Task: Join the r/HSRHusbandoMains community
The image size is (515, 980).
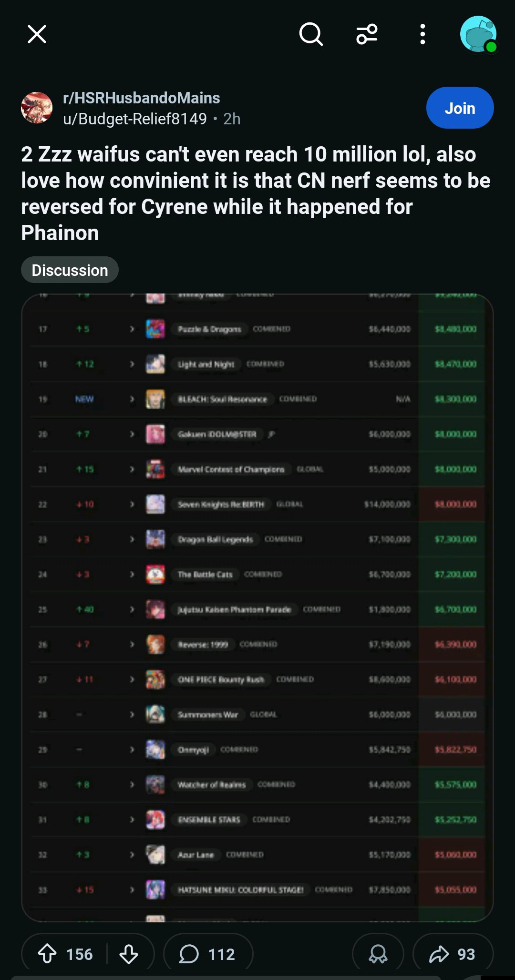Action: [x=460, y=108]
